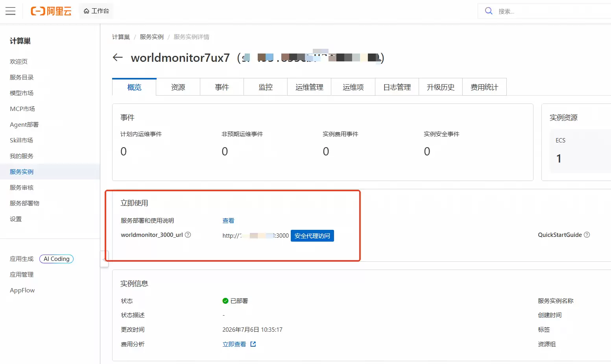This screenshot has width=611, height=364.
Task: Open 模型市场 in the sidebar
Action: pyautogui.click(x=50, y=93)
